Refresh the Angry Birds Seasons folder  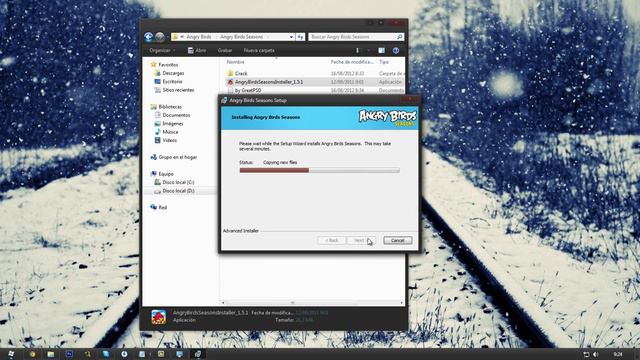[300, 37]
